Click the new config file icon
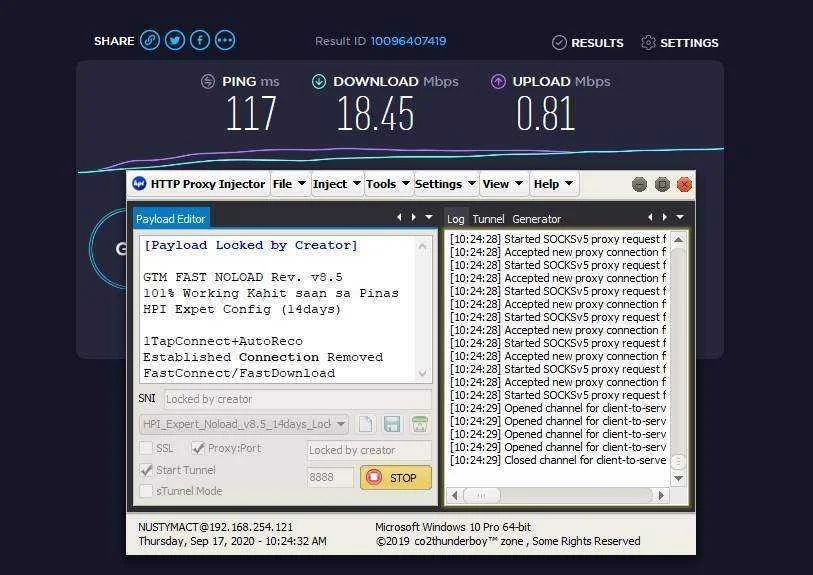The width and height of the screenshot is (813, 575). pos(366,424)
